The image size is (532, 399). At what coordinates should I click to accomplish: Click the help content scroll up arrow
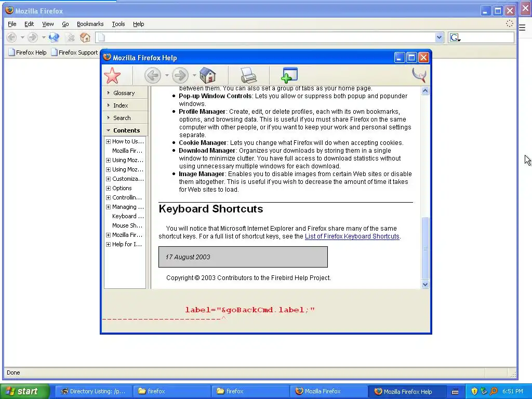(425, 91)
